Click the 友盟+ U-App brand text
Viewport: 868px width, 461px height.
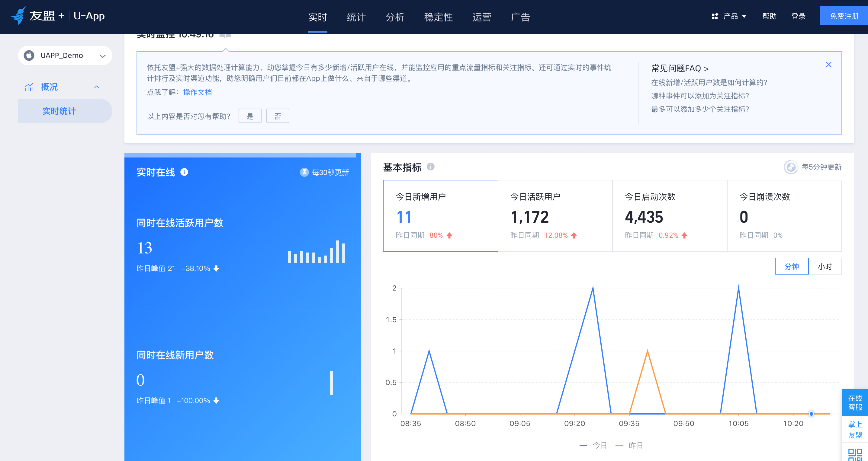(x=67, y=16)
